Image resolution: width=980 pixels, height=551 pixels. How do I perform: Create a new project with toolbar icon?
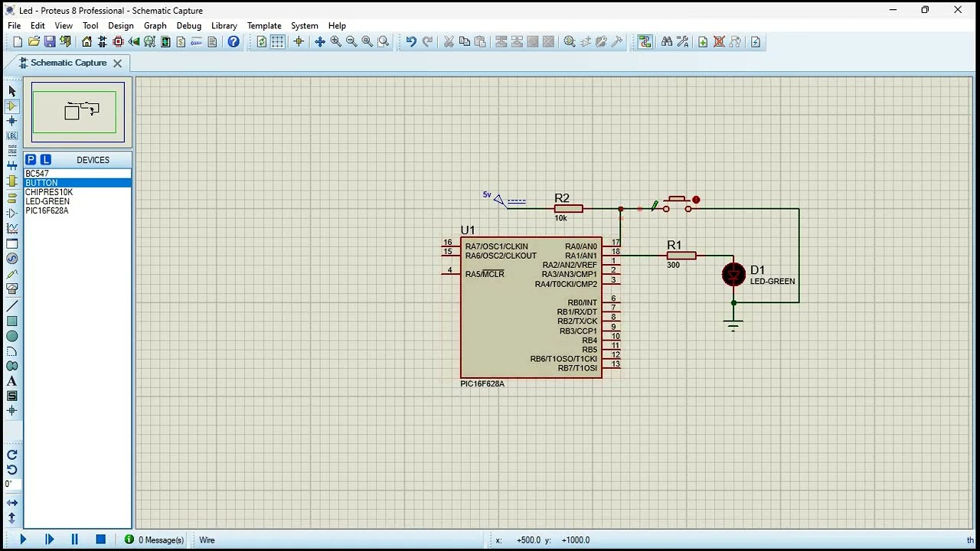point(18,42)
